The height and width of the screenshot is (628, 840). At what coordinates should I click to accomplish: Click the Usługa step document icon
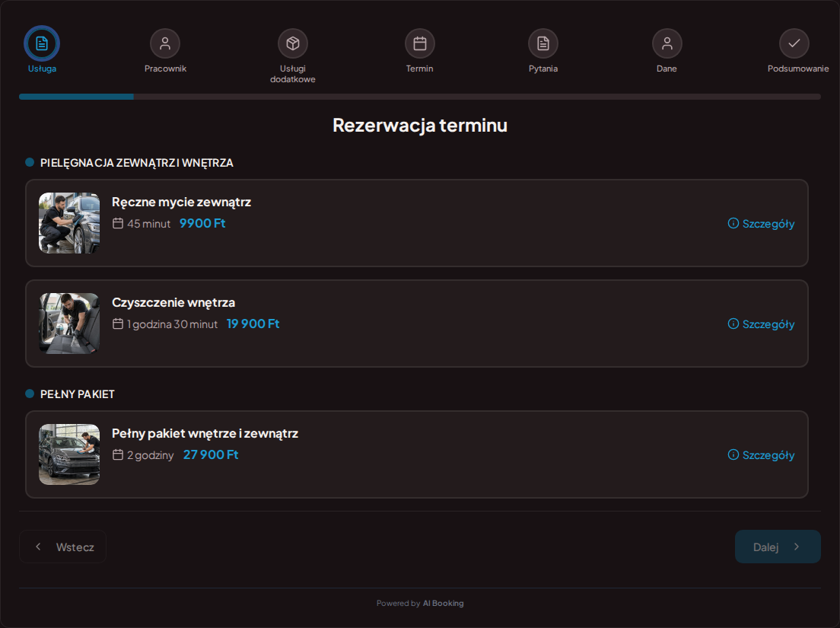click(x=42, y=43)
